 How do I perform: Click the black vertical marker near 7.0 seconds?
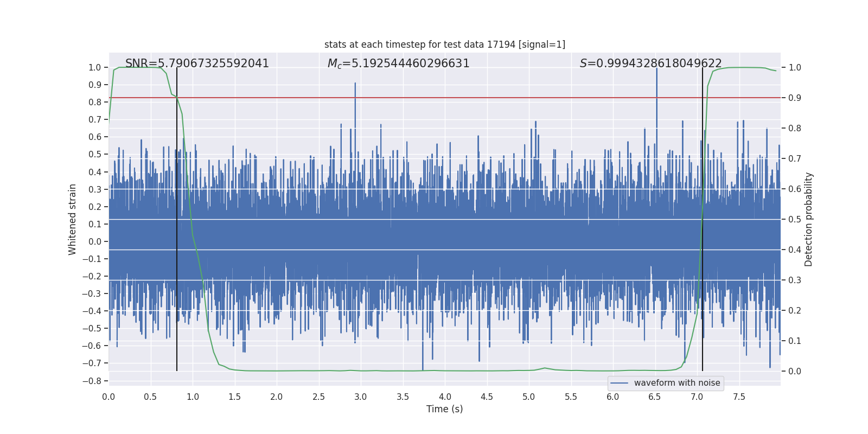[703, 217]
